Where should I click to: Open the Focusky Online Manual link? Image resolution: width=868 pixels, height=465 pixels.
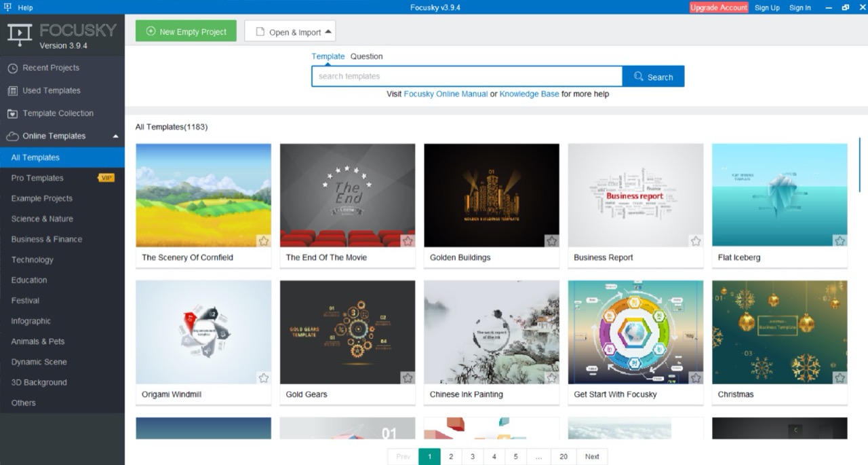tap(446, 94)
